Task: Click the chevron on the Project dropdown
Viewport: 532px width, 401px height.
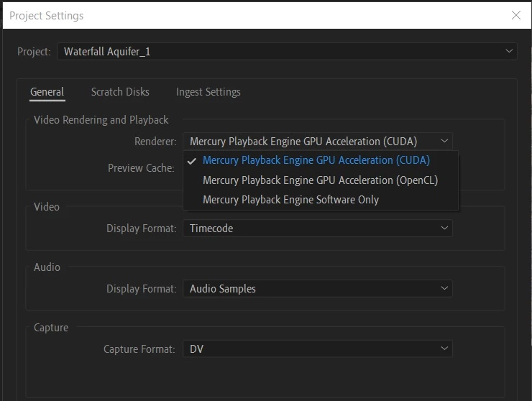Action: [509, 51]
